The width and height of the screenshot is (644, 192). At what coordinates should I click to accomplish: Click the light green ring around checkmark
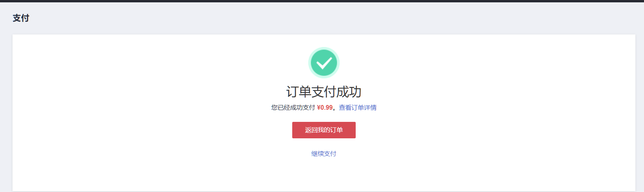[x=324, y=48]
